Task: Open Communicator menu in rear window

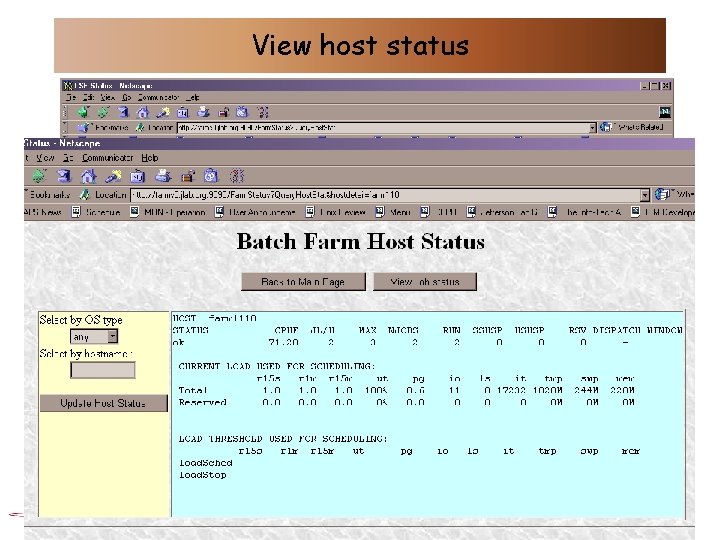Action: click(158, 98)
